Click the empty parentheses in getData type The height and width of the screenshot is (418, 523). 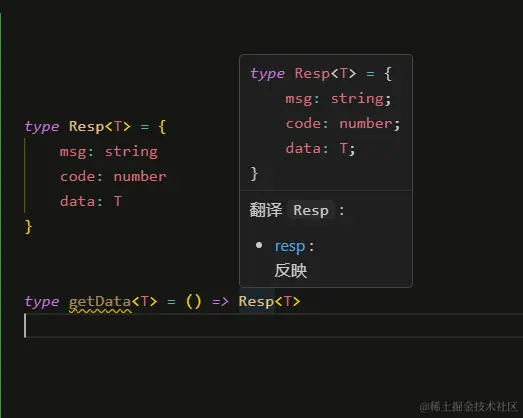[x=193, y=302]
